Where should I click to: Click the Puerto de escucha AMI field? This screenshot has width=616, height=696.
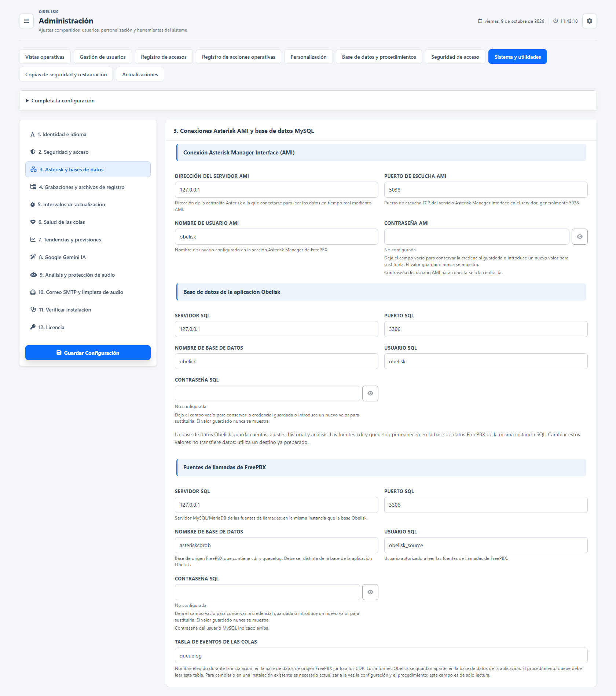coord(486,190)
